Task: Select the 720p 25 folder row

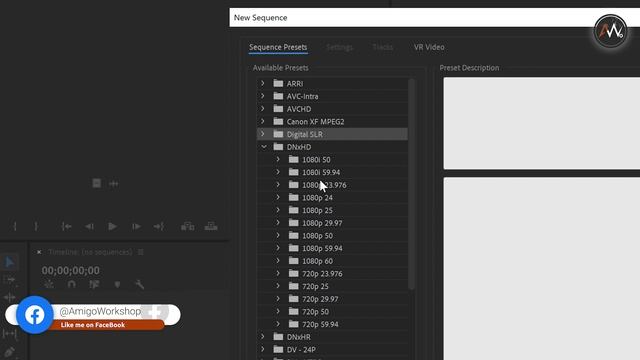Action: point(332,286)
